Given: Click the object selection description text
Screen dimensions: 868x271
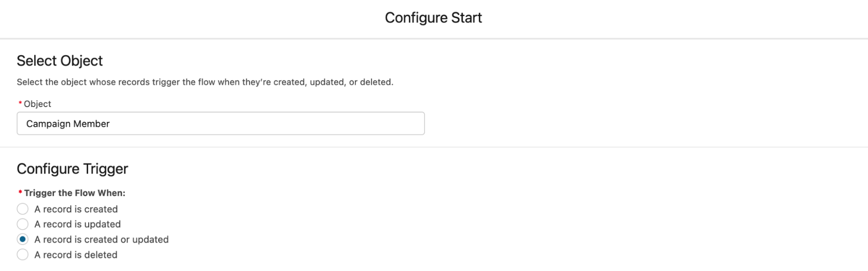Looking at the screenshot, I should coord(205,82).
